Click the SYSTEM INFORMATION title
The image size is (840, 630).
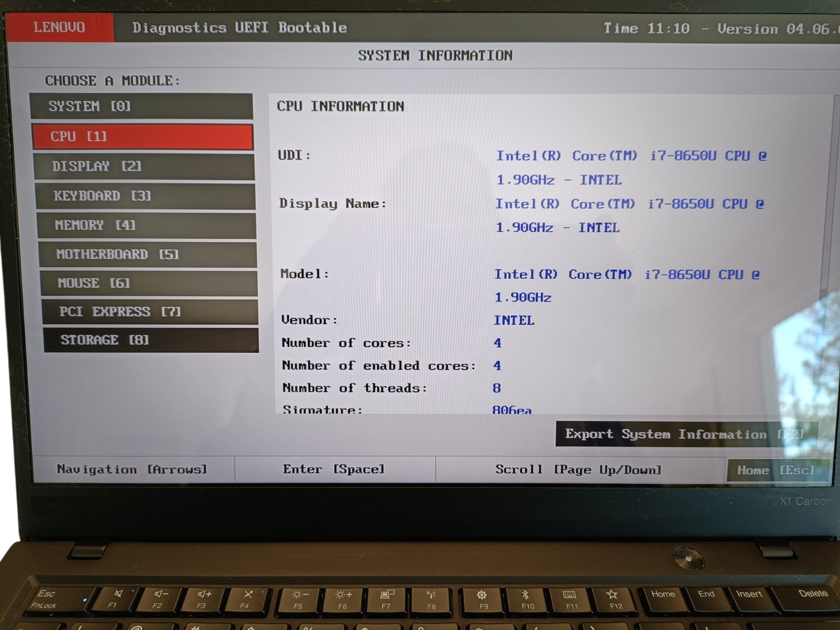435,56
